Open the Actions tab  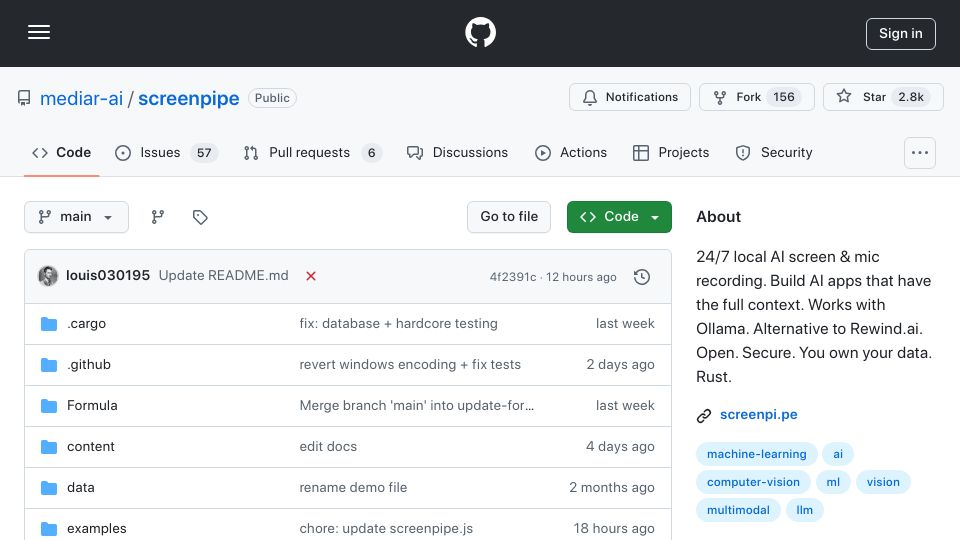(x=571, y=152)
